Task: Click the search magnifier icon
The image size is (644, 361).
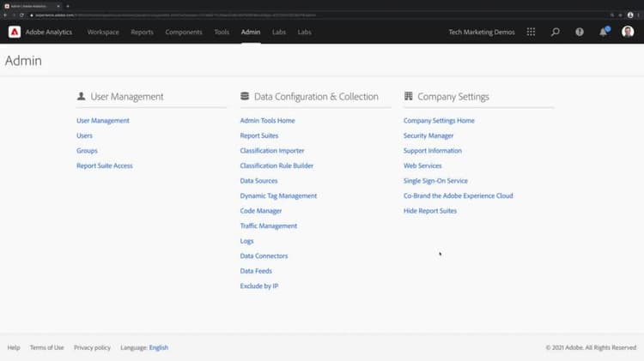Action: pyautogui.click(x=556, y=32)
